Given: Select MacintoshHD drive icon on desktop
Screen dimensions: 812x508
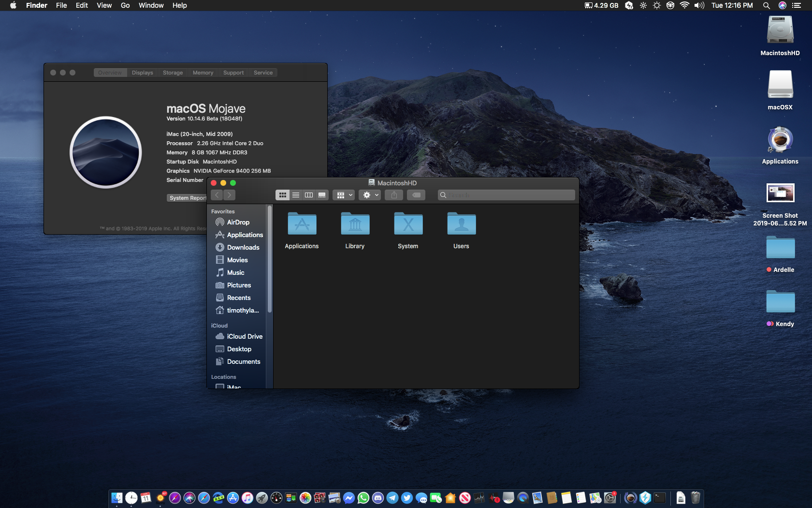Looking at the screenshot, I should pos(780,31).
